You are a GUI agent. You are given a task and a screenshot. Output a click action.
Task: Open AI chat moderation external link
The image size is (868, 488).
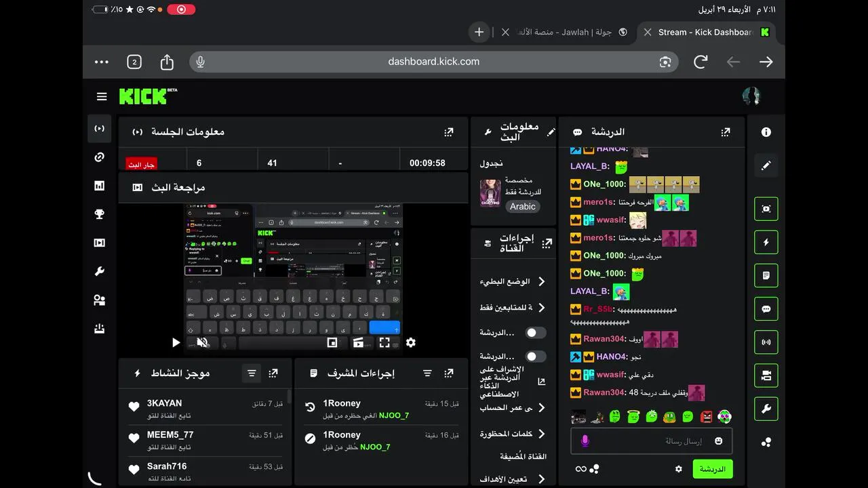541,382
